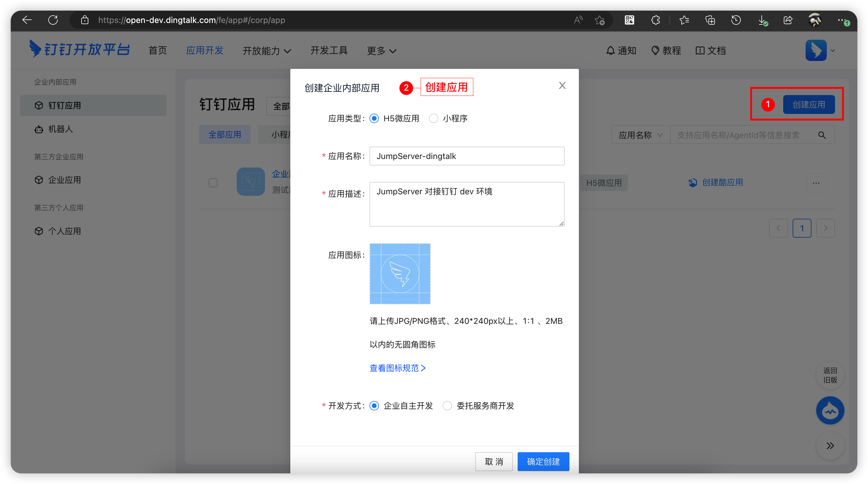Click the 应用名称 text field
This screenshot has width=868, height=484.
point(467,156)
